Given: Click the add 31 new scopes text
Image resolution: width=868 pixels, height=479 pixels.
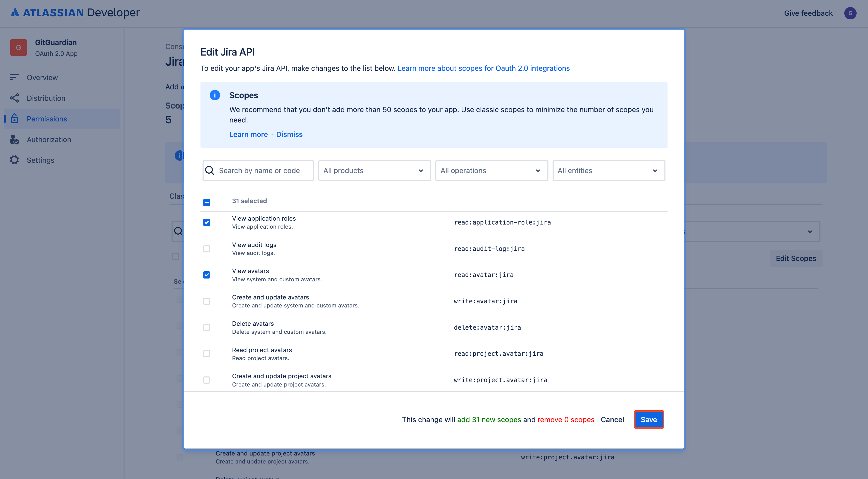Looking at the screenshot, I should pos(489,420).
